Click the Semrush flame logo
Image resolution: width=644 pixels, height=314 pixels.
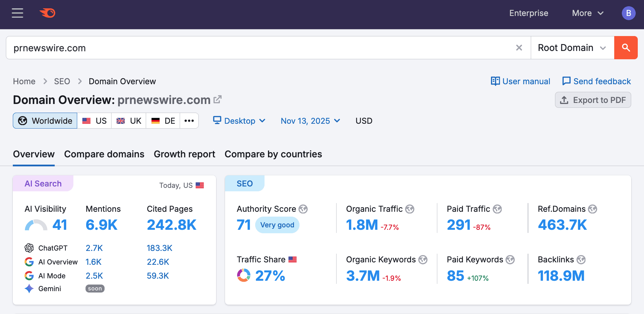tap(48, 13)
